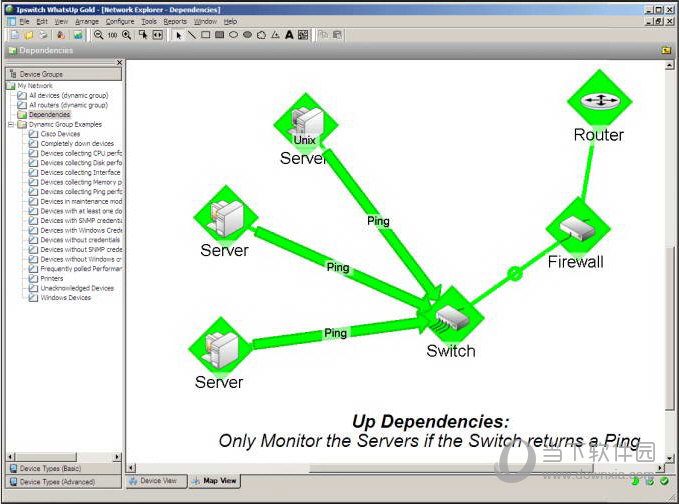
Task: Open the Configure menu
Action: (x=120, y=21)
